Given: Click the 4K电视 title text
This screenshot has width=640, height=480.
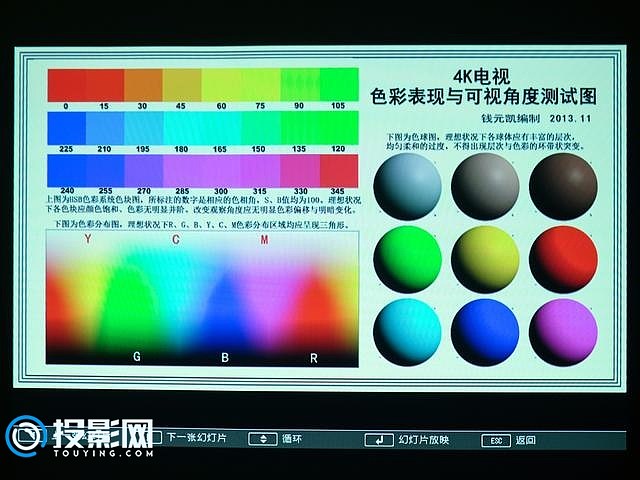Looking at the screenshot, I should coord(482,77).
